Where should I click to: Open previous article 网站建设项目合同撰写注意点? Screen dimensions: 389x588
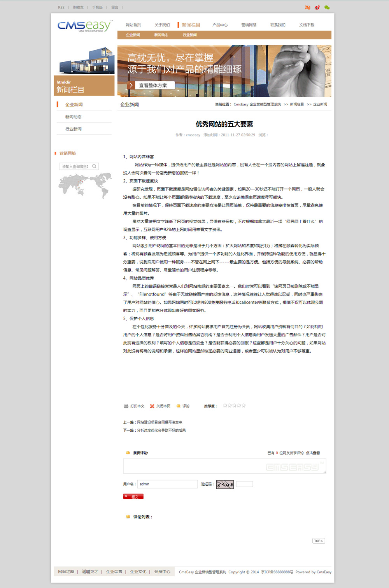[x=159, y=422]
